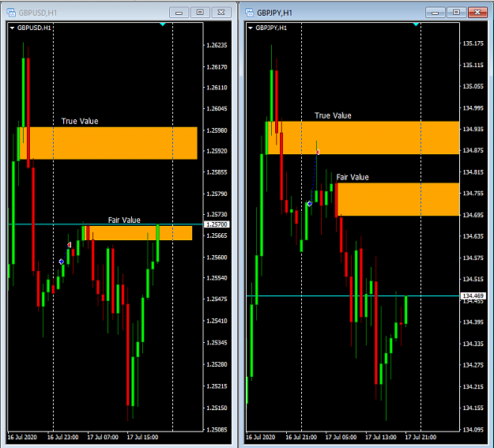
Task: Select the True Value label on GBPJPY chart
Action: tap(333, 115)
